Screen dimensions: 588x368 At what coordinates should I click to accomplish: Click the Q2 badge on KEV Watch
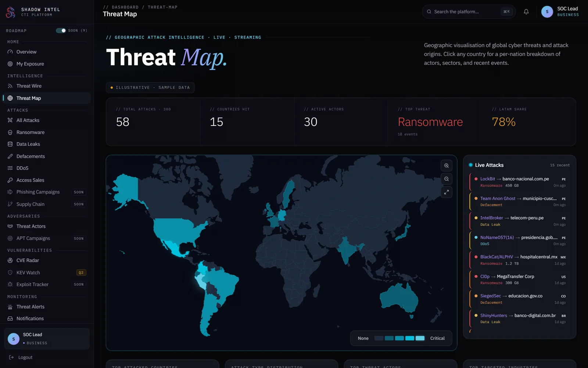pyautogui.click(x=81, y=273)
